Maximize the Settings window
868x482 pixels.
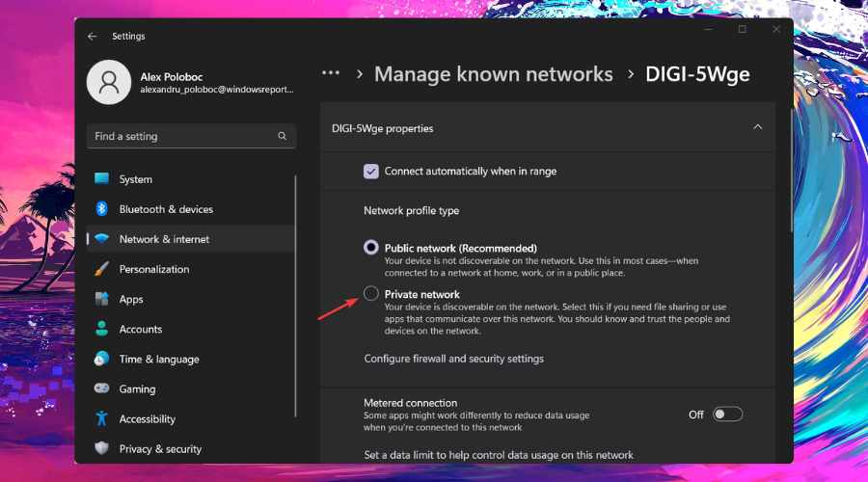(743, 29)
